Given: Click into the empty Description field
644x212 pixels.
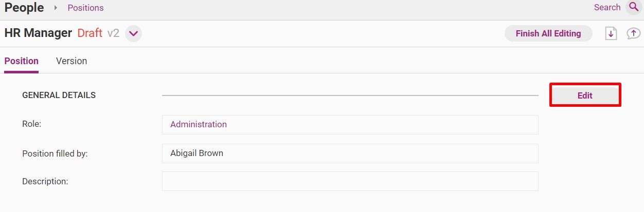Looking at the screenshot, I should click(x=350, y=181).
